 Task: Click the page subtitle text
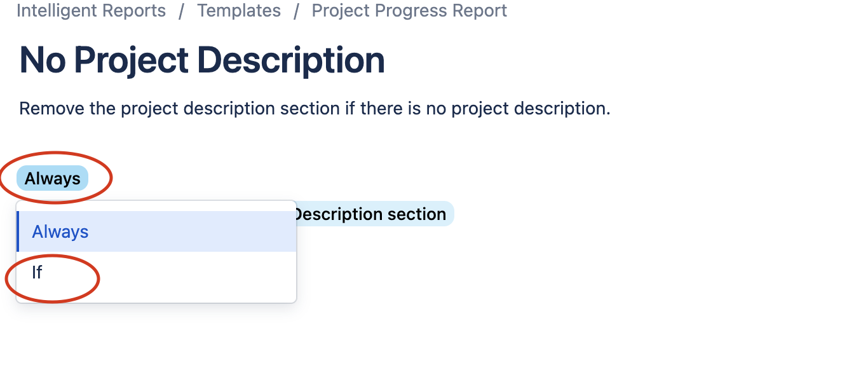pyautogui.click(x=315, y=108)
